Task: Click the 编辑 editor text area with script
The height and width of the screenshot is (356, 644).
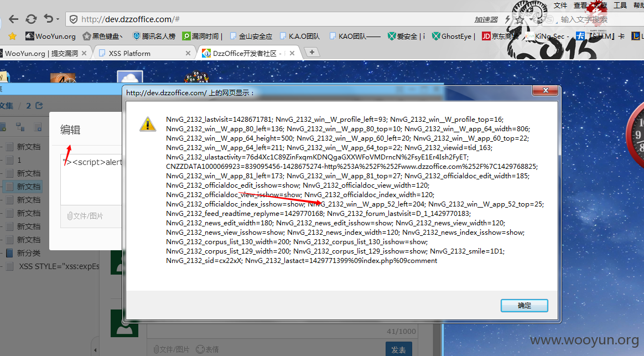Action: 91,179
